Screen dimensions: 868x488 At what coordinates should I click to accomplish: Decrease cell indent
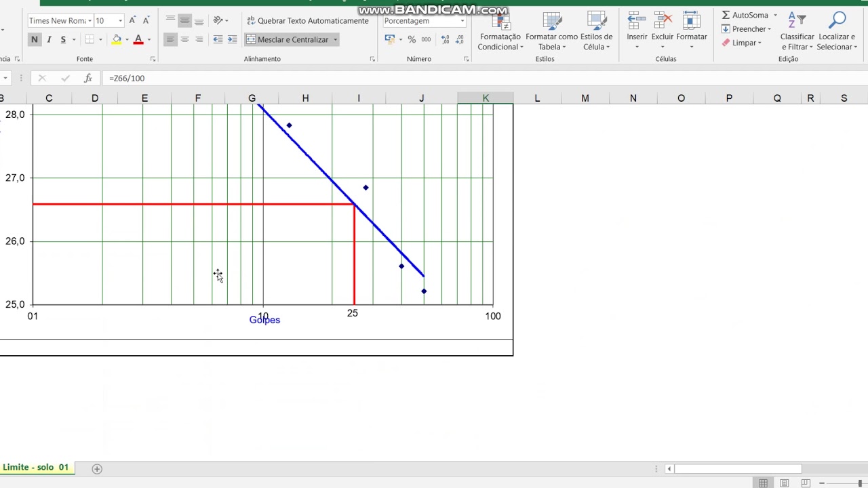tap(218, 40)
